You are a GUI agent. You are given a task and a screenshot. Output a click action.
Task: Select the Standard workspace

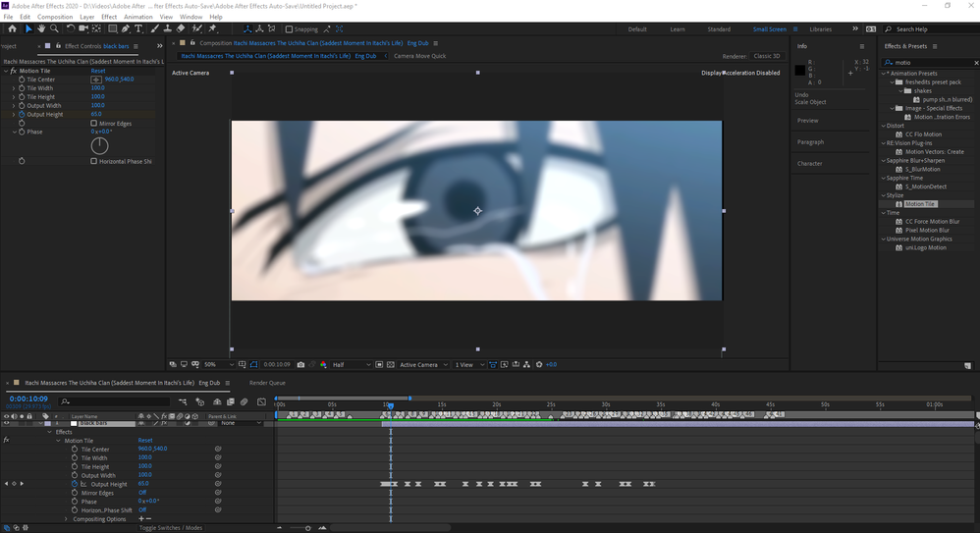pos(719,29)
